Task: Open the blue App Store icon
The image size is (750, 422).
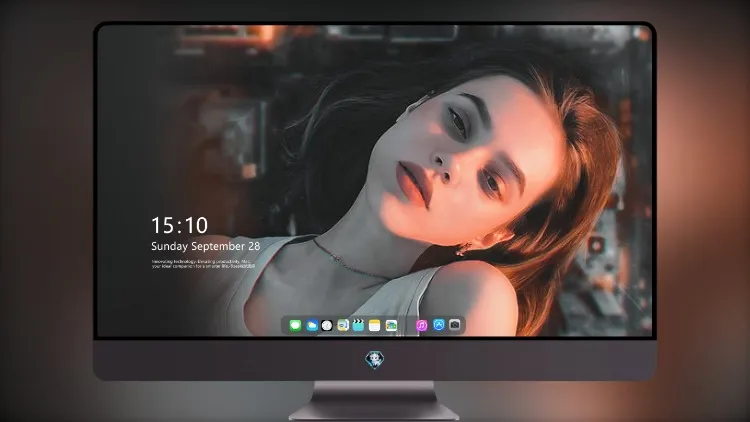Action: pyautogui.click(x=439, y=325)
